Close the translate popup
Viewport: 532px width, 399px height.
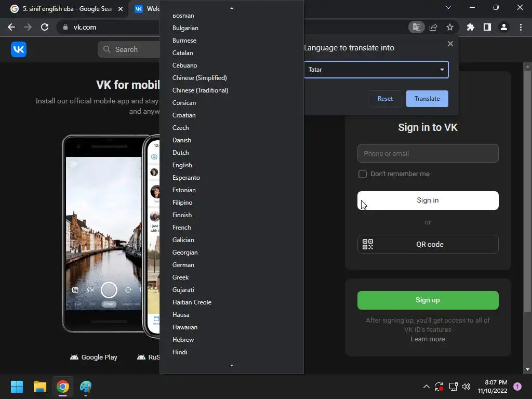(450, 44)
